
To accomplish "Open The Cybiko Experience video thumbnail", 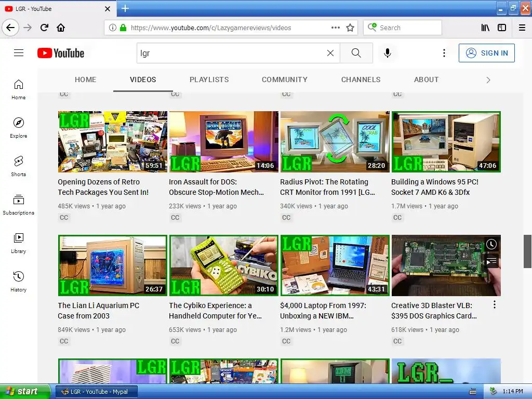I will coord(223,265).
